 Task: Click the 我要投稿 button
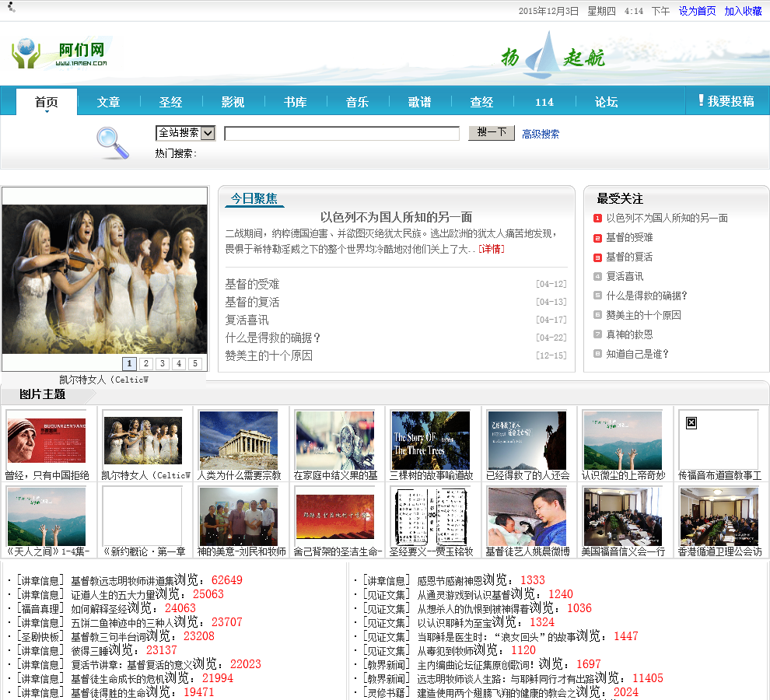click(726, 100)
